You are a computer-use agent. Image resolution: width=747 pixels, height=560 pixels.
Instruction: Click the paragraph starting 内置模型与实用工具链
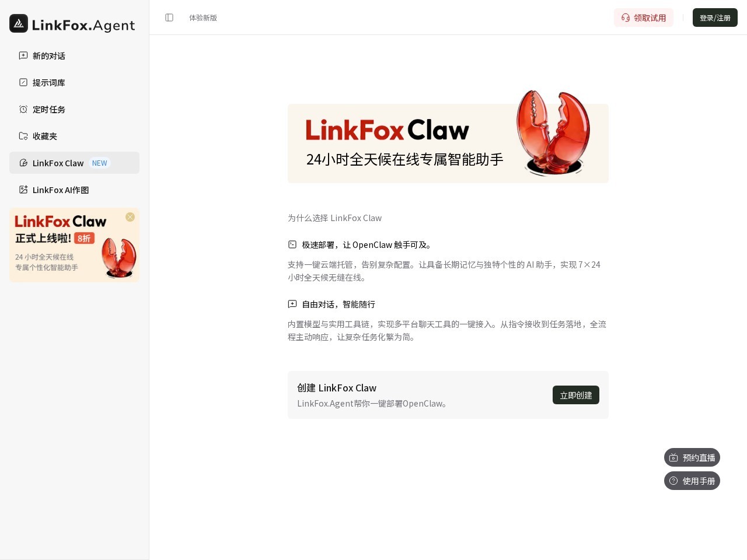point(447,330)
